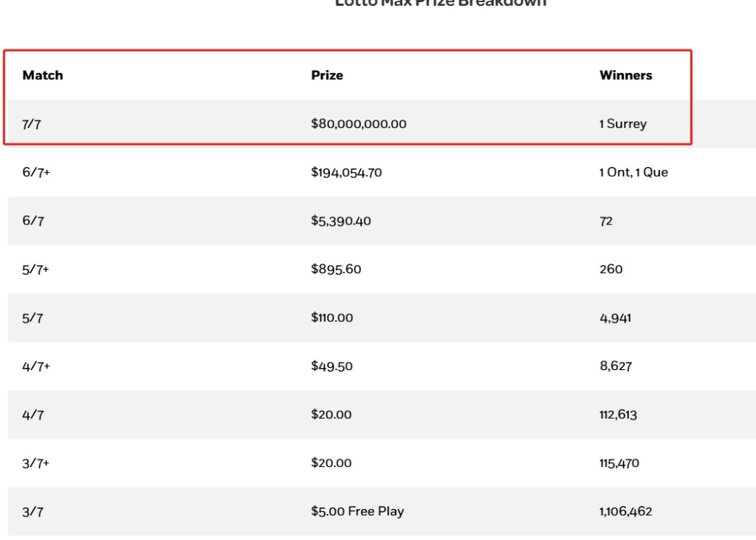Click the "Winners" column header
The image size is (756, 540).
(626, 75)
